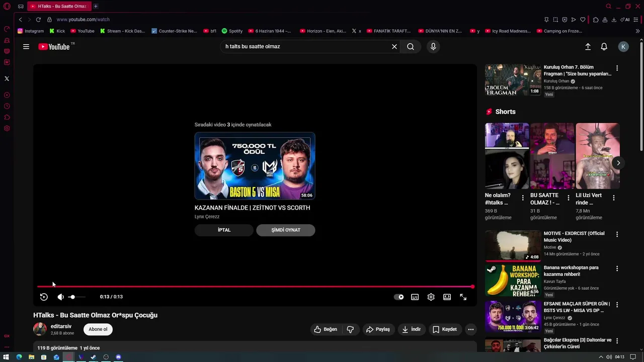The height and width of the screenshot is (362, 644).
Task: Open YouTube notifications bell
Action: (604, 47)
